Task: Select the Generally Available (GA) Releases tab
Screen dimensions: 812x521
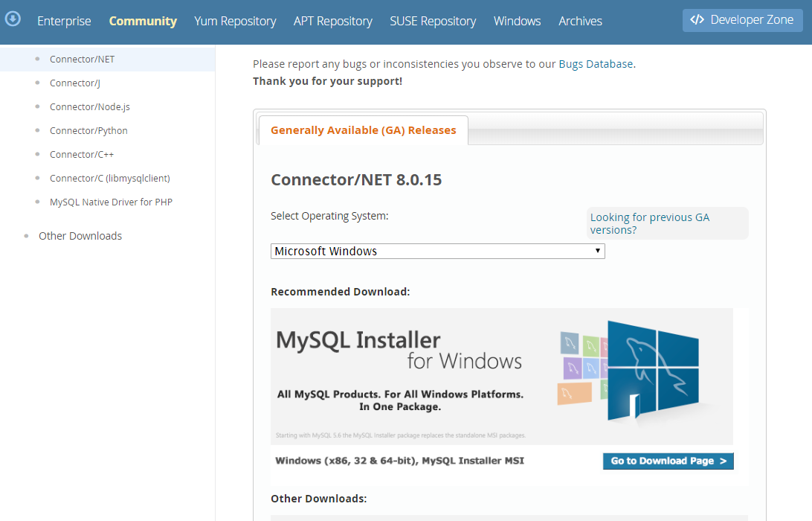Action: pos(363,130)
